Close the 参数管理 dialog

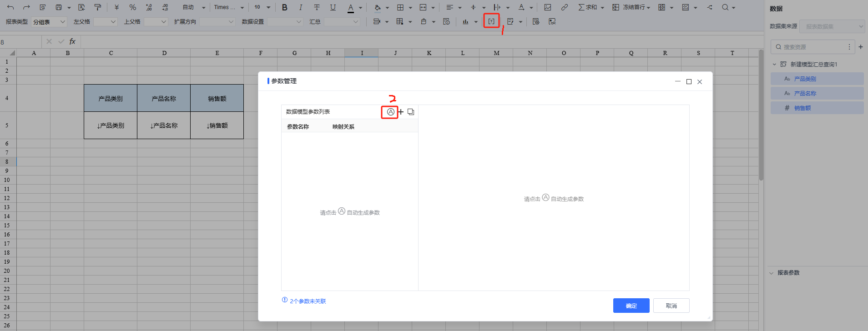click(700, 82)
